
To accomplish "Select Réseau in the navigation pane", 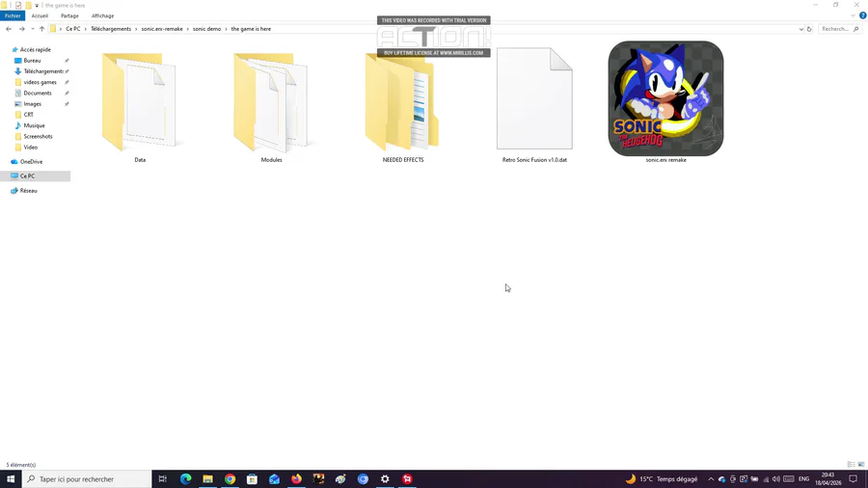I will (28, 190).
